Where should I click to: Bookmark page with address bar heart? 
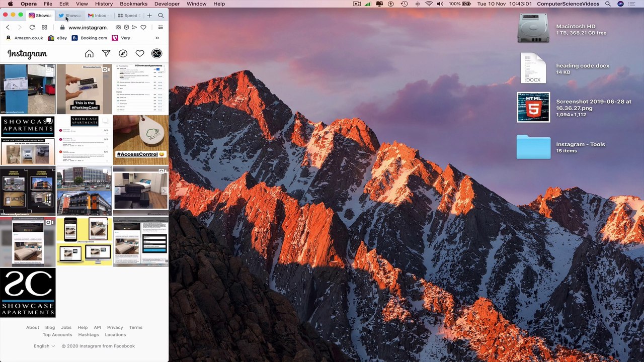pyautogui.click(x=143, y=27)
